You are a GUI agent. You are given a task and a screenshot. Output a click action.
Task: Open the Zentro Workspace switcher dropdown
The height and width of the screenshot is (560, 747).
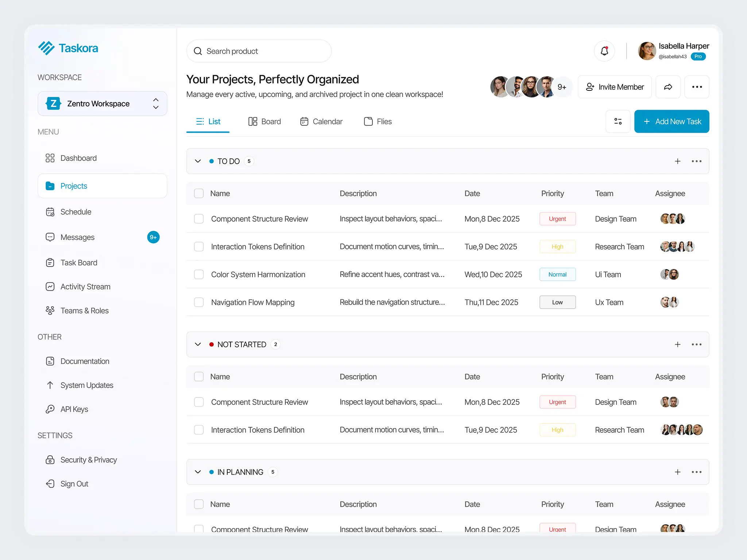(102, 104)
